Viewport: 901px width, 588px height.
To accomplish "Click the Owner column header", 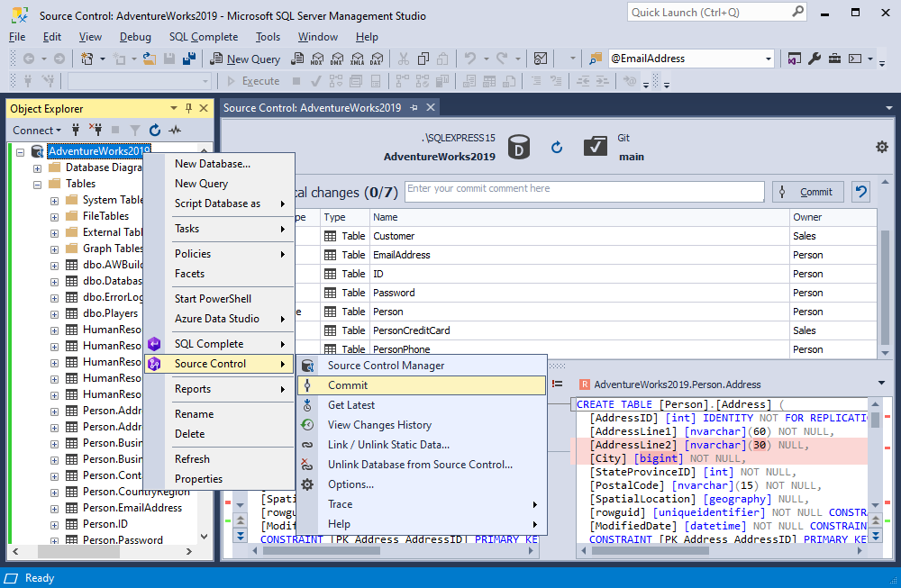I will point(833,217).
